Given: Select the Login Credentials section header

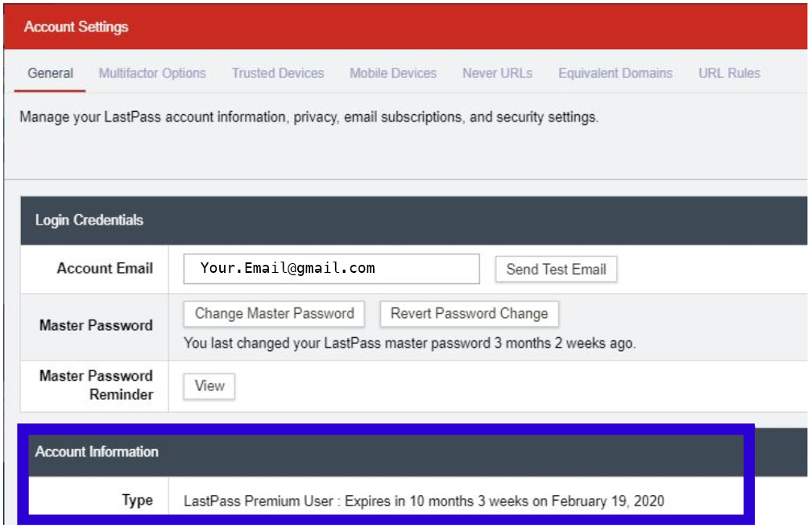Looking at the screenshot, I should click(89, 221).
